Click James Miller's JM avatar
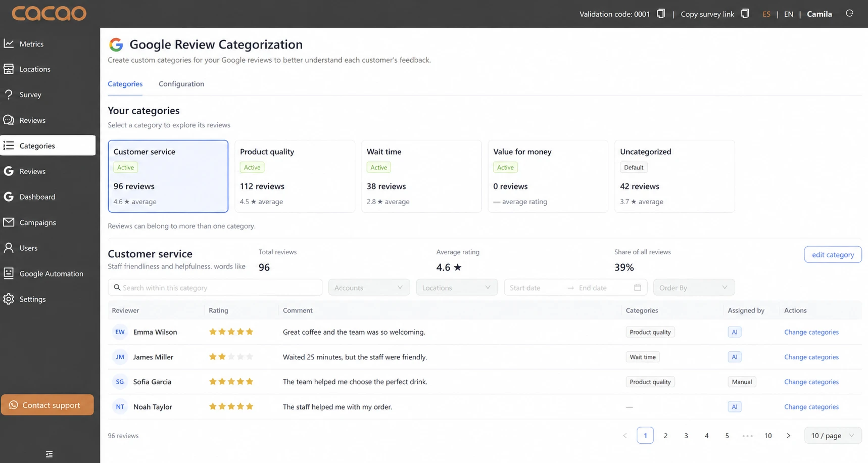The width and height of the screenshot is (868, 463). click(120, 357)
